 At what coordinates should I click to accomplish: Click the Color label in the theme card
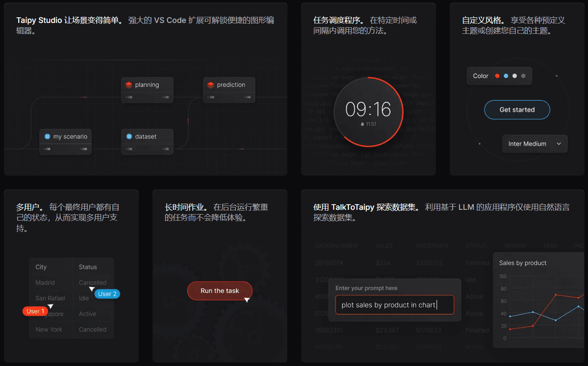point(480,76)
